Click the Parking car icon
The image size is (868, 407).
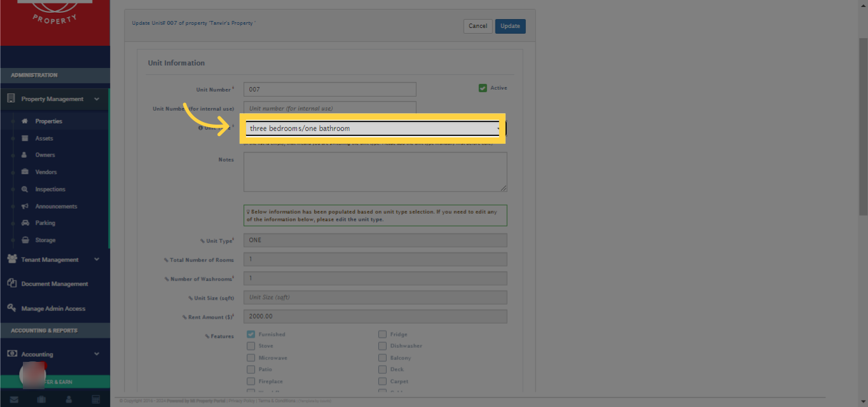click(x=25, y=223)
